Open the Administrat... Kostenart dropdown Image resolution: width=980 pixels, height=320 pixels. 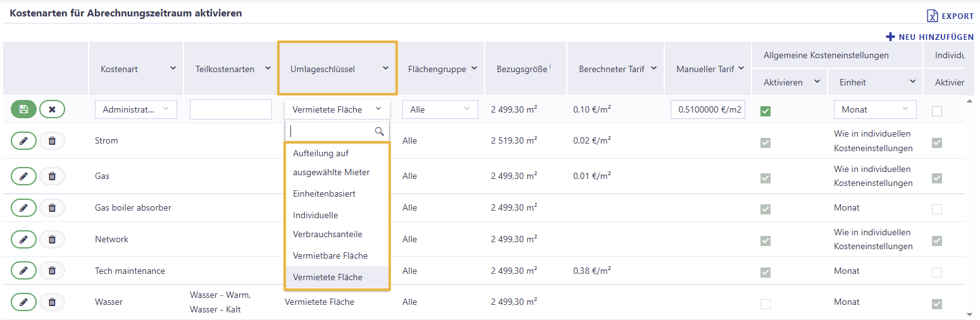click(x=136, y=109)
